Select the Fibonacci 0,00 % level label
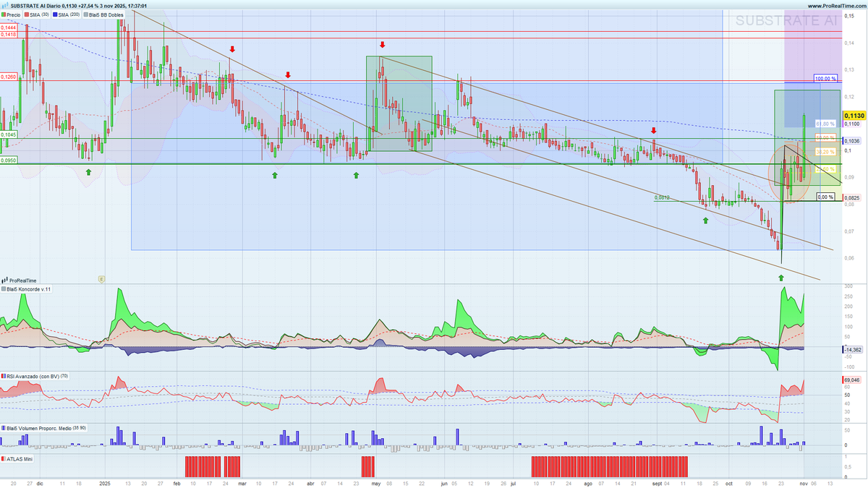This screenshot has height=488, width=868. pyautogui.click(x=825, y=197)
